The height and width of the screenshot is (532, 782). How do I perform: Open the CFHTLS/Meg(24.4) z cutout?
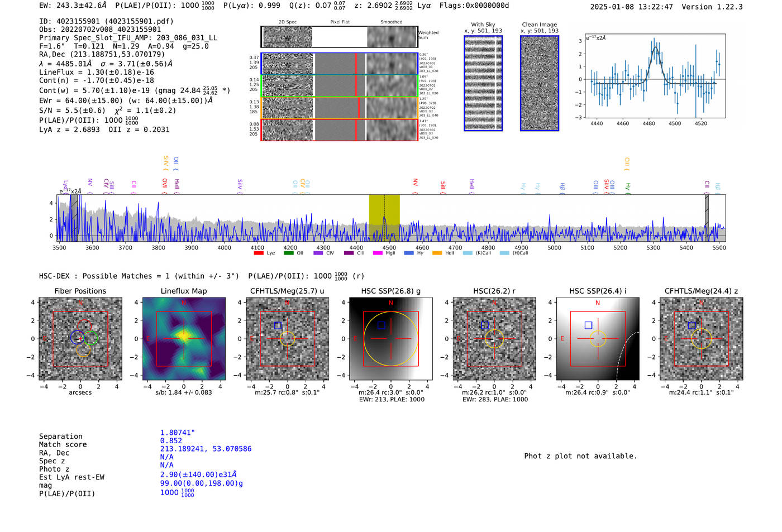(x=702, y=339)
